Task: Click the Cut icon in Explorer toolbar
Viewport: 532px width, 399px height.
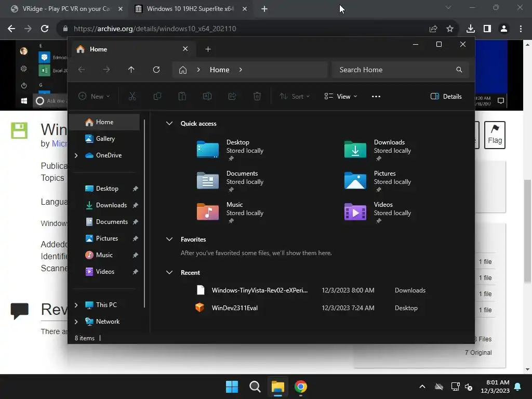Action: pos(132,96)
